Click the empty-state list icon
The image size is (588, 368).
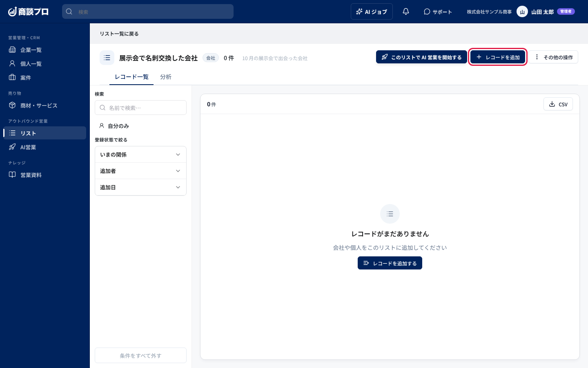(x=390, y=214)
